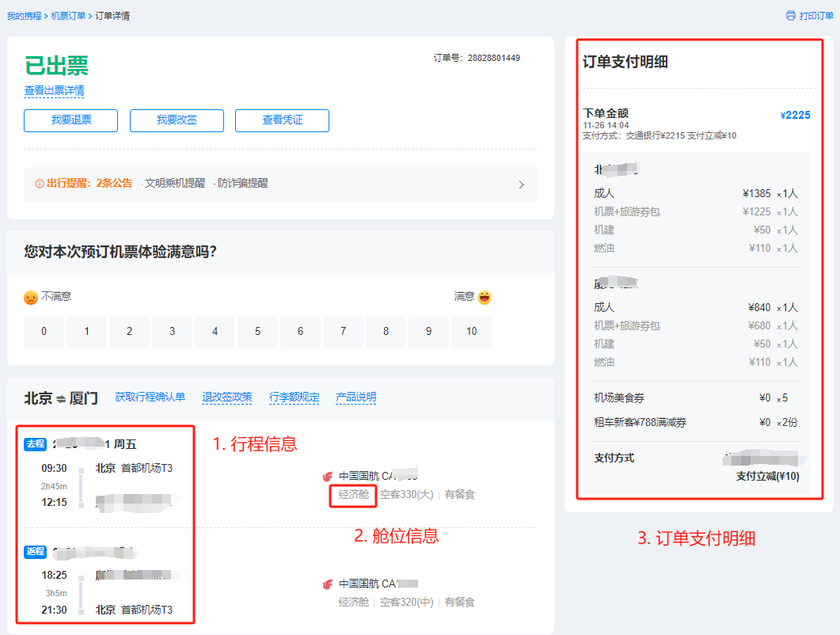
Task: Click the Air China logo on outbound flight
Action: pos(328,477)
